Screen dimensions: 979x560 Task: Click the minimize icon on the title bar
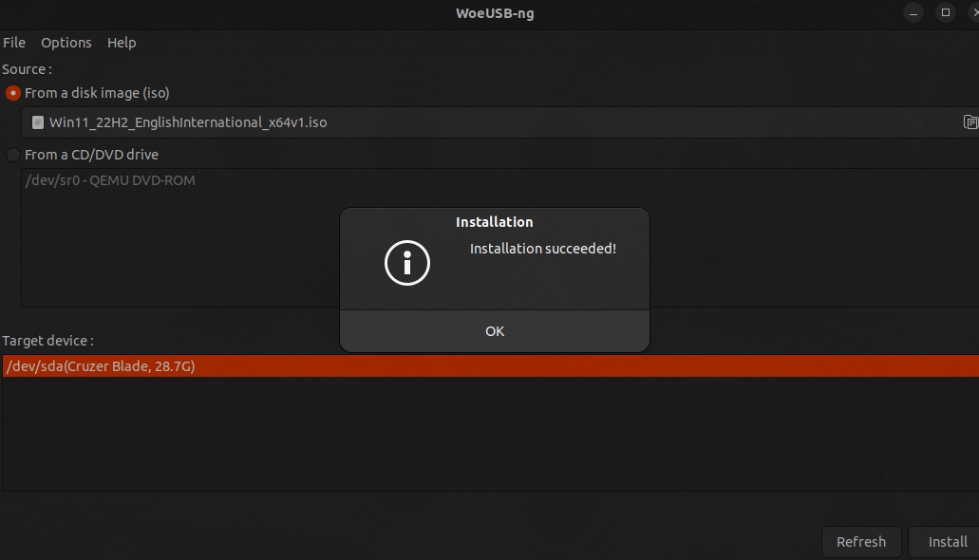[x=912, y=12]
